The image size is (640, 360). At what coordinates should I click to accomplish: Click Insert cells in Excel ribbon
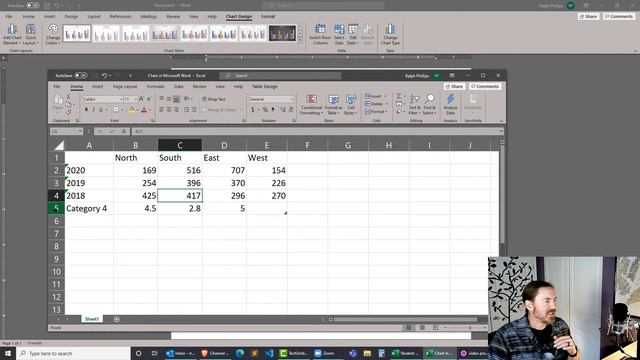tap(375, 96)
